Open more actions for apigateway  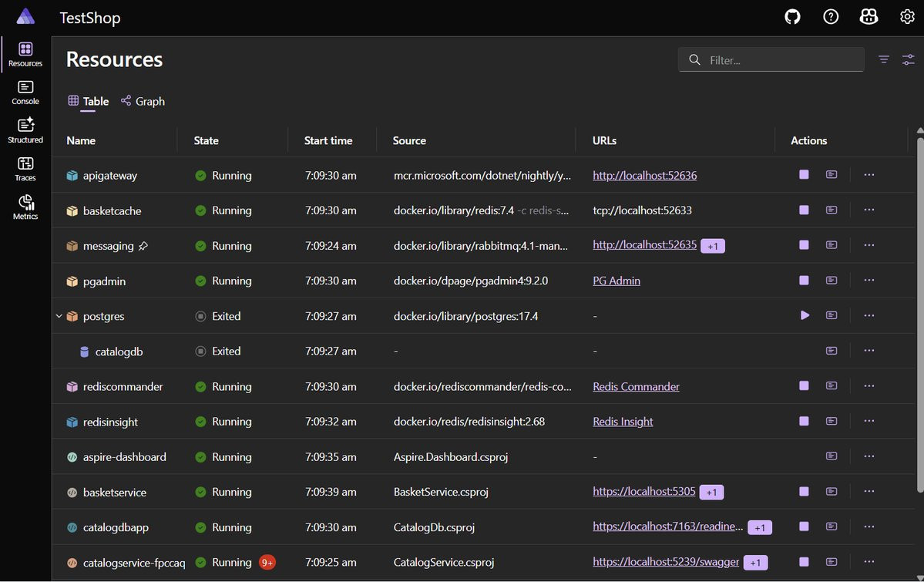pyautogui.click(x=869, y=174)
